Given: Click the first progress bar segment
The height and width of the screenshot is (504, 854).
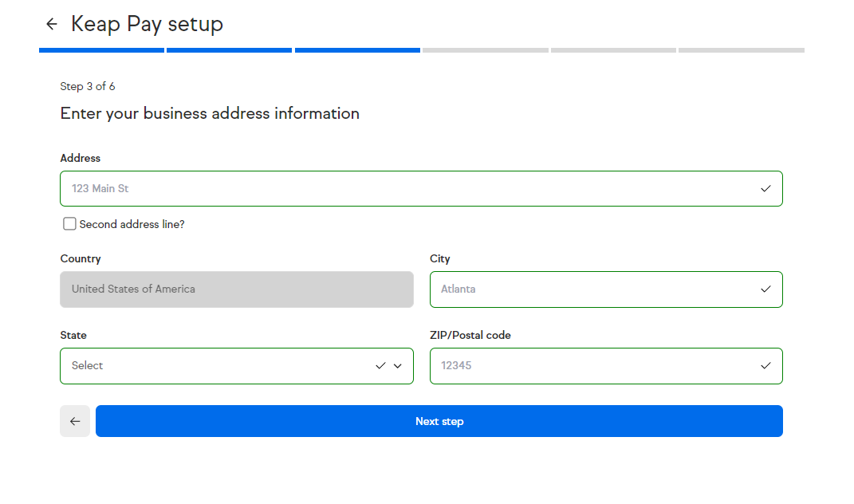Looking at the screenshot, I should (102, 50).
